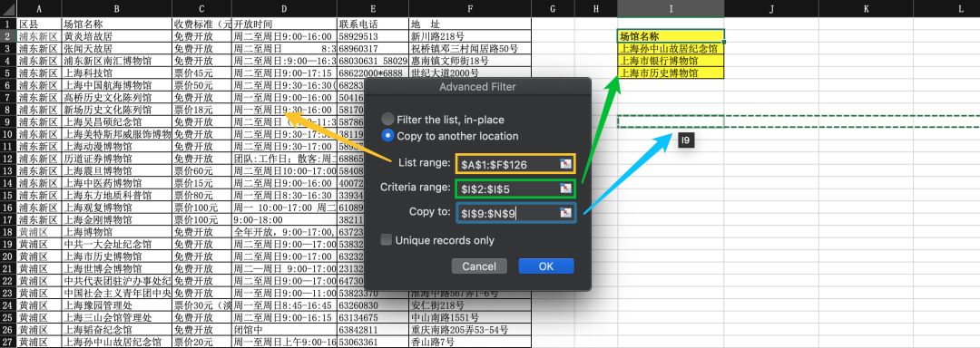Click the List range selector icon
The height and width of the screenshot is (348, 980).
(565, 164)
